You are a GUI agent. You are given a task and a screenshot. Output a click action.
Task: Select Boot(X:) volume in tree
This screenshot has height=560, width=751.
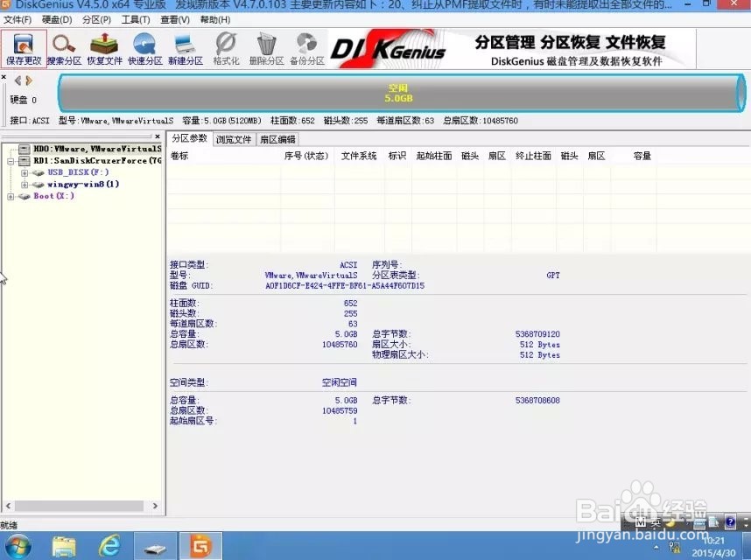(x=53, y=196)
